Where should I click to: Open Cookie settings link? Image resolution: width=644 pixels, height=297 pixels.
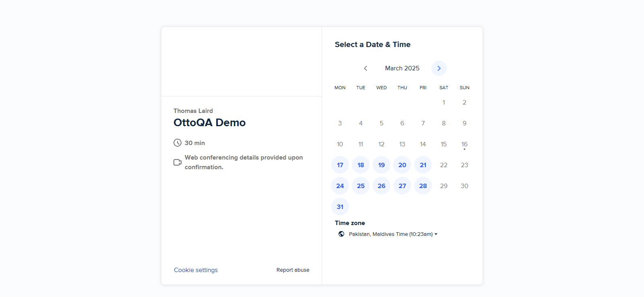[x=196, y=270]
